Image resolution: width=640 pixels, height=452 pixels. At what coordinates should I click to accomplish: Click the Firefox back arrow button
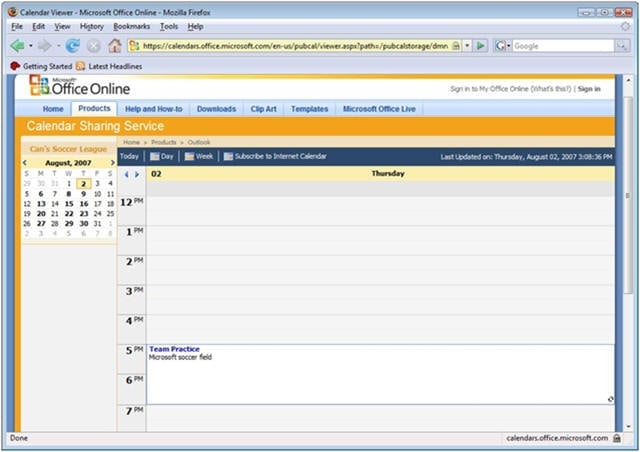tap(17, 46)
